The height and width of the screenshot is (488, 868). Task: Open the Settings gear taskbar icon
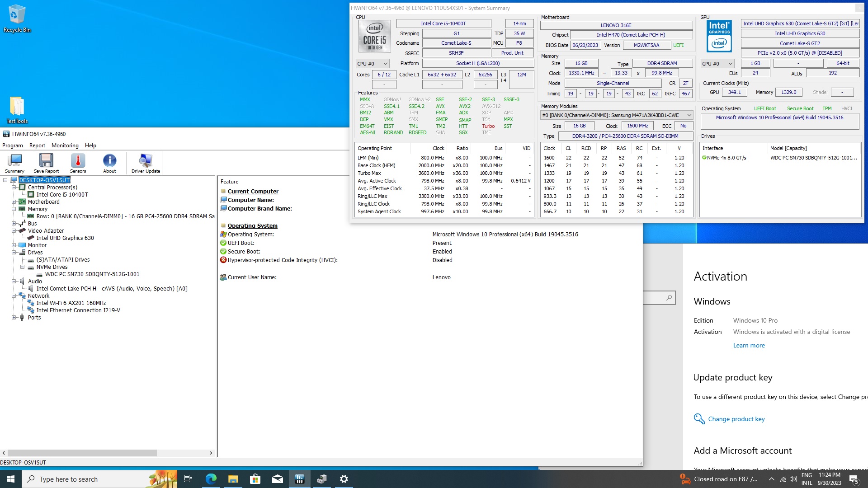coord(344,479)
